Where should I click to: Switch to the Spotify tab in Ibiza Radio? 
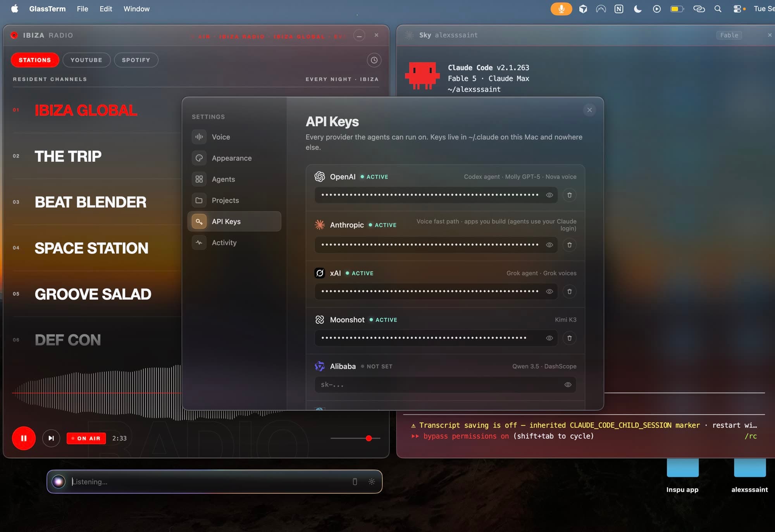(136, 60)
